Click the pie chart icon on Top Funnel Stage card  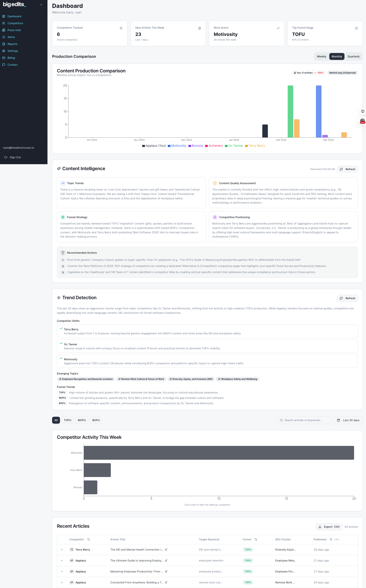356,28
